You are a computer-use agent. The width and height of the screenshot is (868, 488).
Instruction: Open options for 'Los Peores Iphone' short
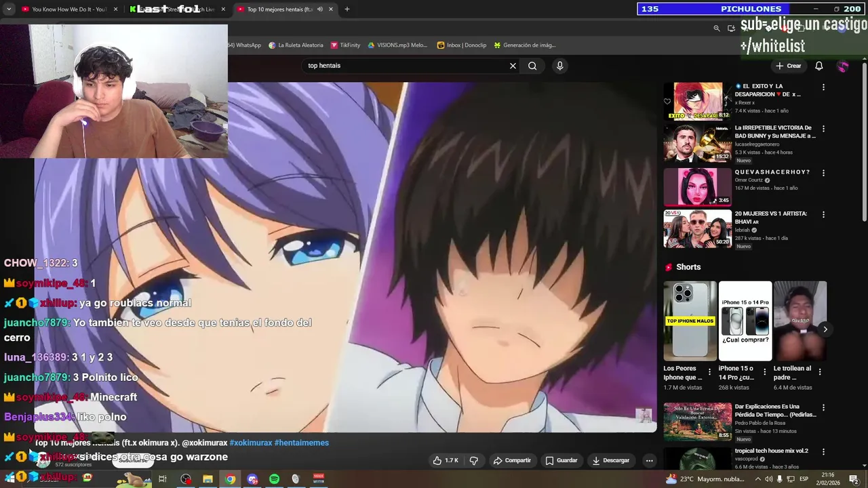click(x=710, y=372)
